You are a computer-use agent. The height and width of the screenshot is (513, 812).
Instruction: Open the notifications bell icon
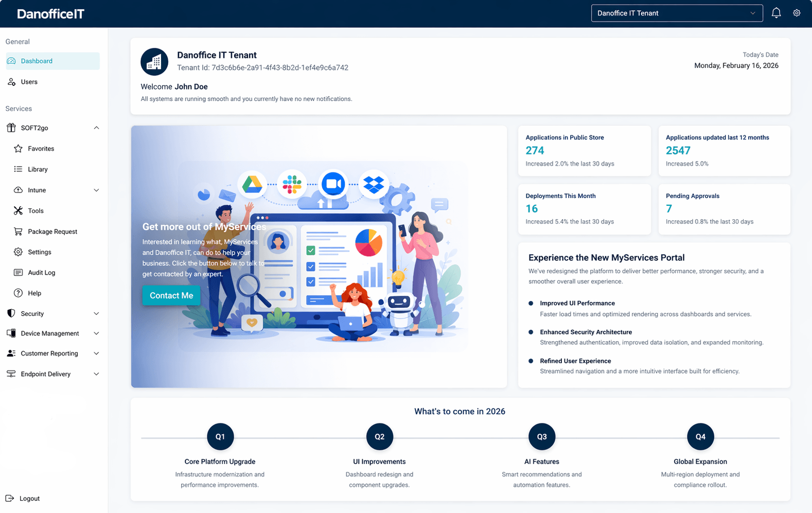[x=776, y=13]
